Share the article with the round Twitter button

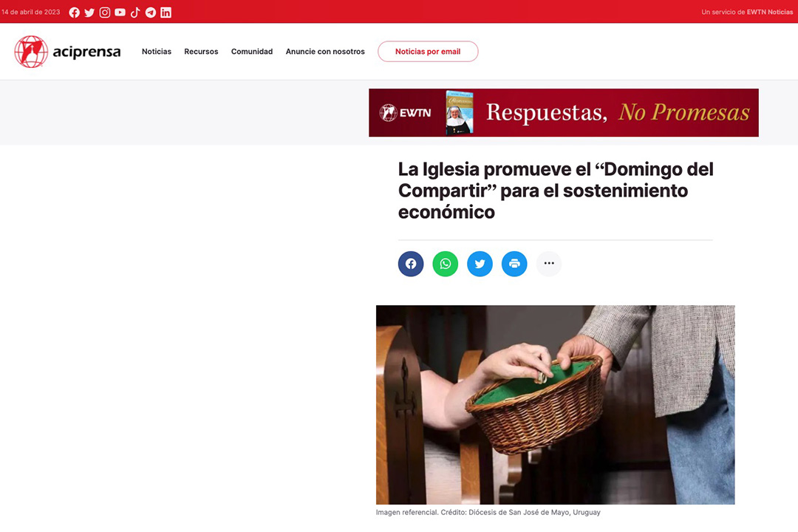pyautogui.click(x=480, y=264)
